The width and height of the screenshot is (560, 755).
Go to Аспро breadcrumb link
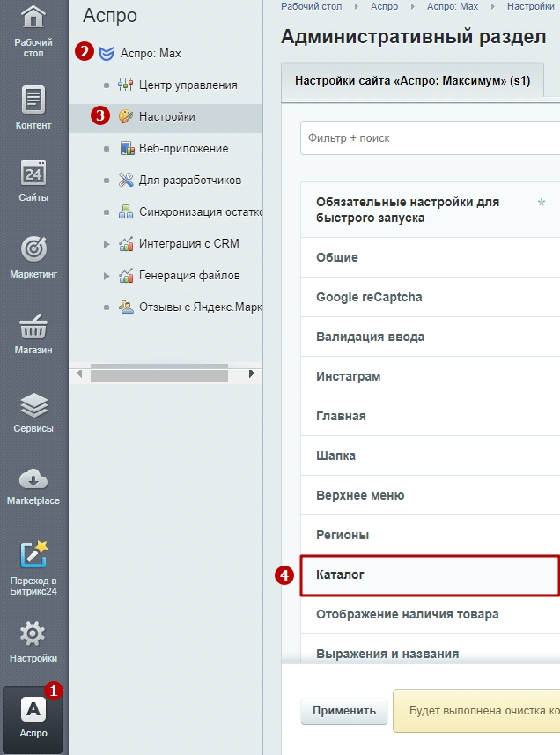pyautogui.click(x=385, y=6)
